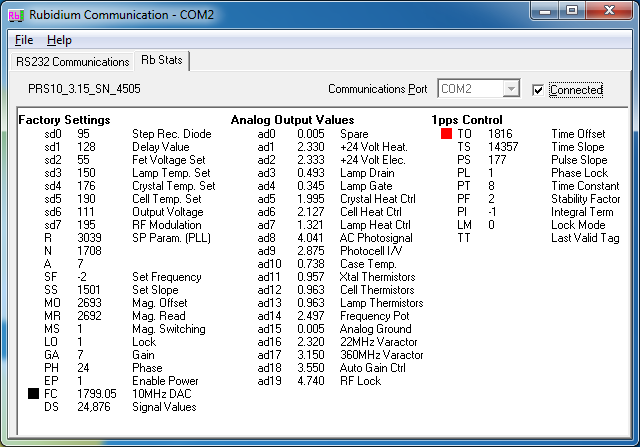The width and height of the screenshot is (640, 447).
Task: Click the SS value 1501
Action: tap(89, 290)
